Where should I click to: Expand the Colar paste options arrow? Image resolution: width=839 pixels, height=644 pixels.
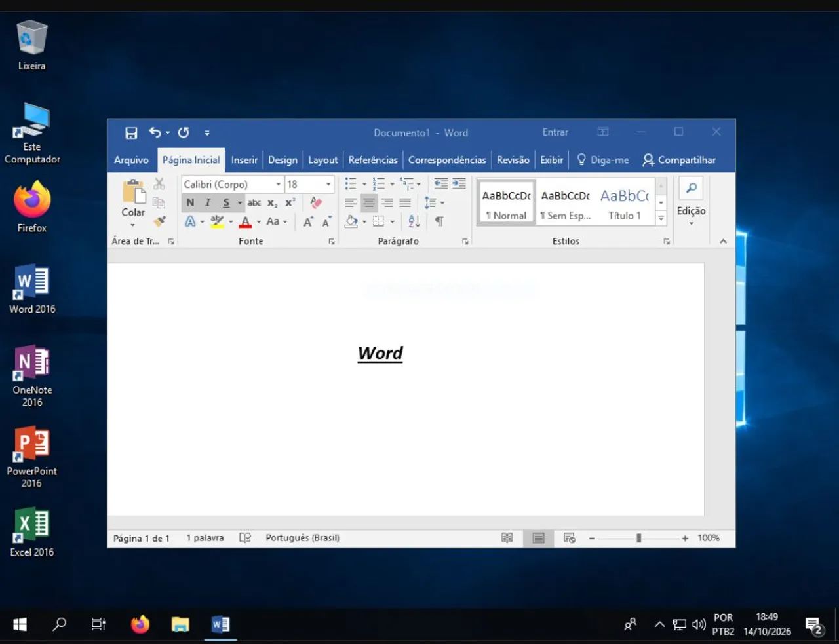[x=133, y=225]
